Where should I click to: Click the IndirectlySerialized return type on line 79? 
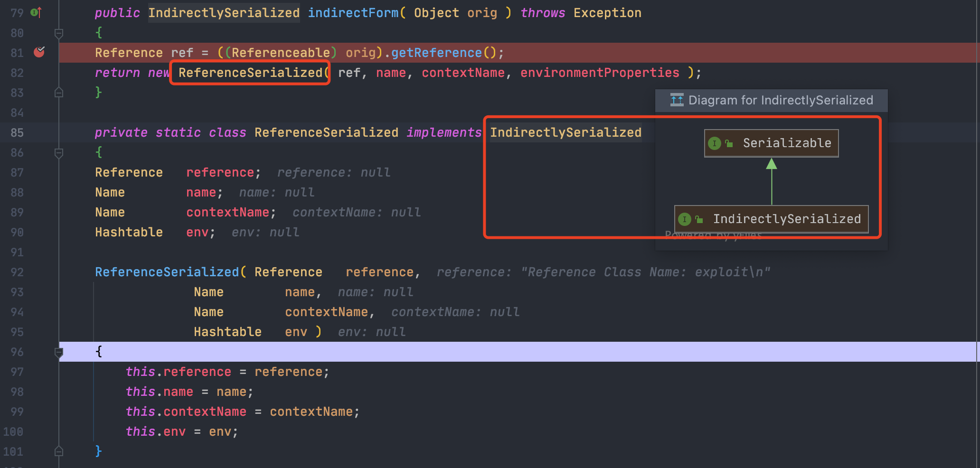point(224,13)
